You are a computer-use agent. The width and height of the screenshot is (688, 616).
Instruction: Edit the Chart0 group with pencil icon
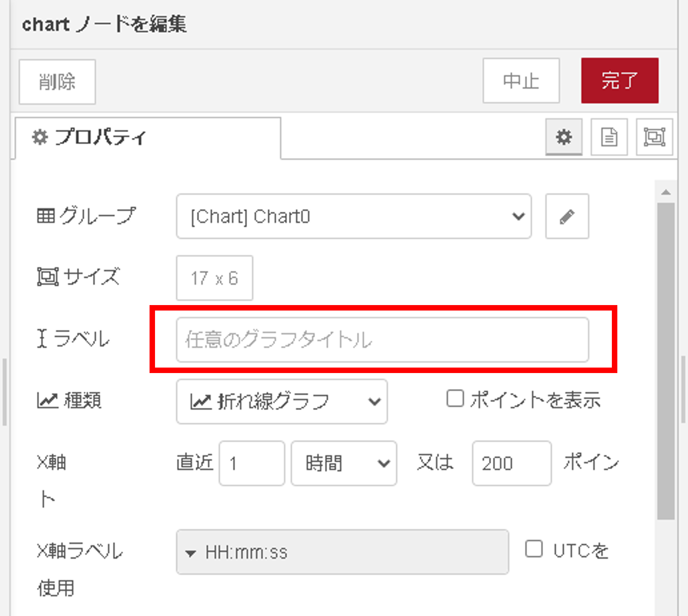pos(567,216)
